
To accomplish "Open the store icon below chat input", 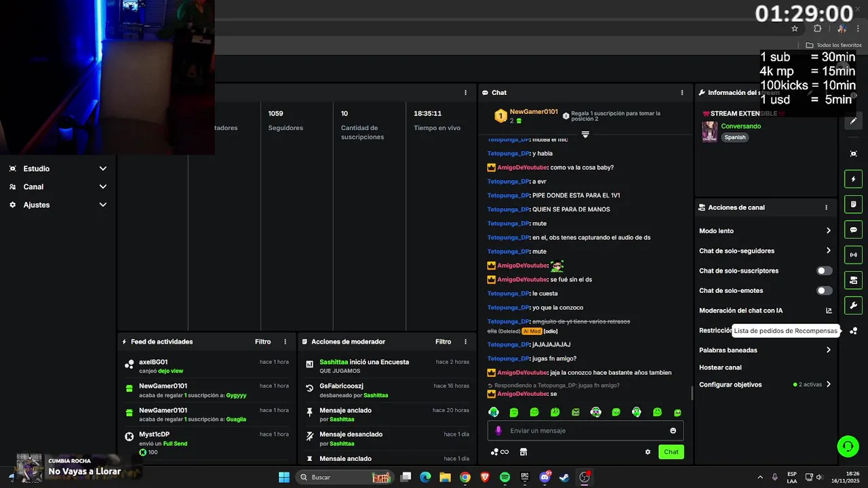I will pos(523,452).
